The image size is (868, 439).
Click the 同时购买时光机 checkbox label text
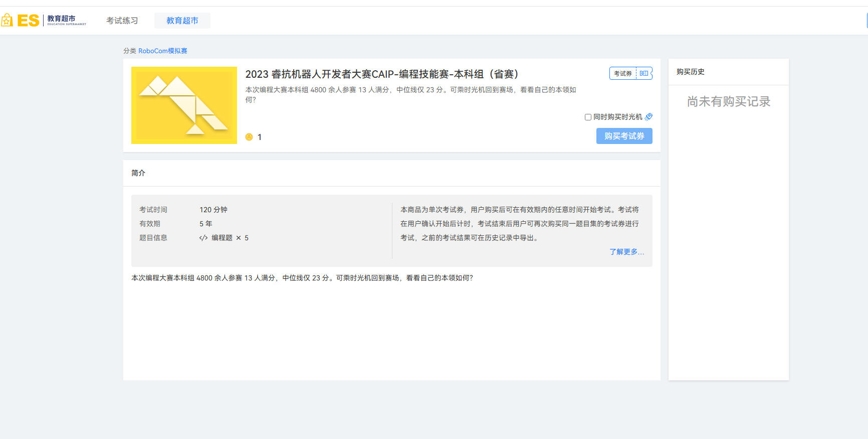pos(617,117)
